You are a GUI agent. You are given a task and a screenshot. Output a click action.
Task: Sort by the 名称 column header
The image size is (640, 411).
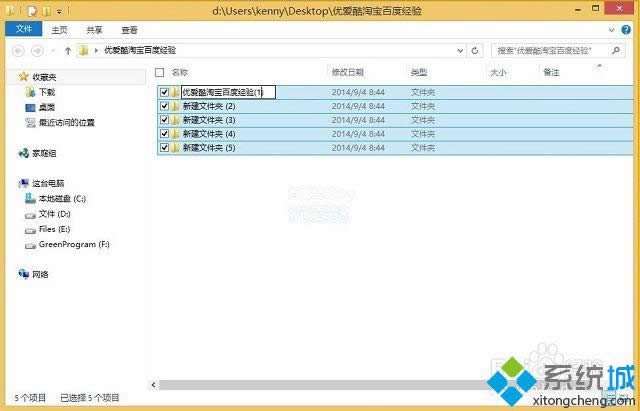(x=180, y=72)
